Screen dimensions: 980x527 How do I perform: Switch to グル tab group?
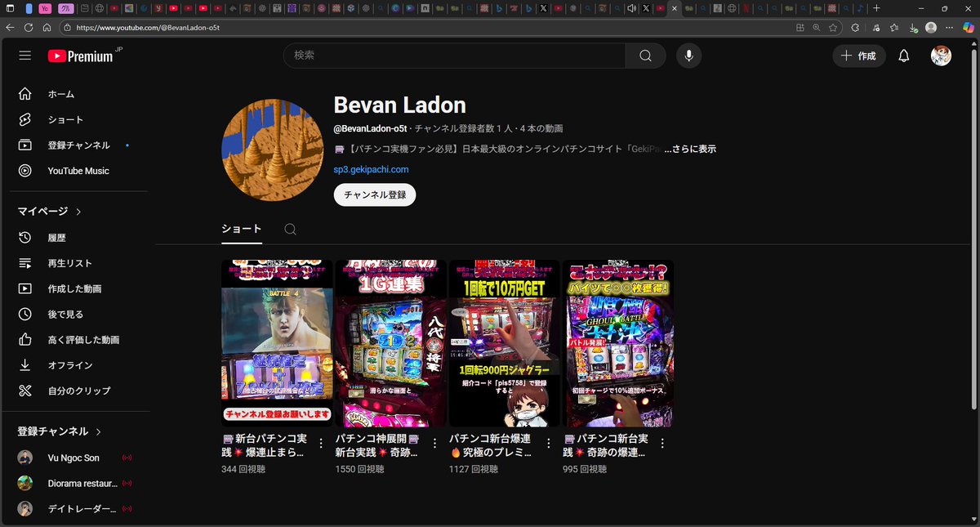pyautogui.click(x=67, y=8)
